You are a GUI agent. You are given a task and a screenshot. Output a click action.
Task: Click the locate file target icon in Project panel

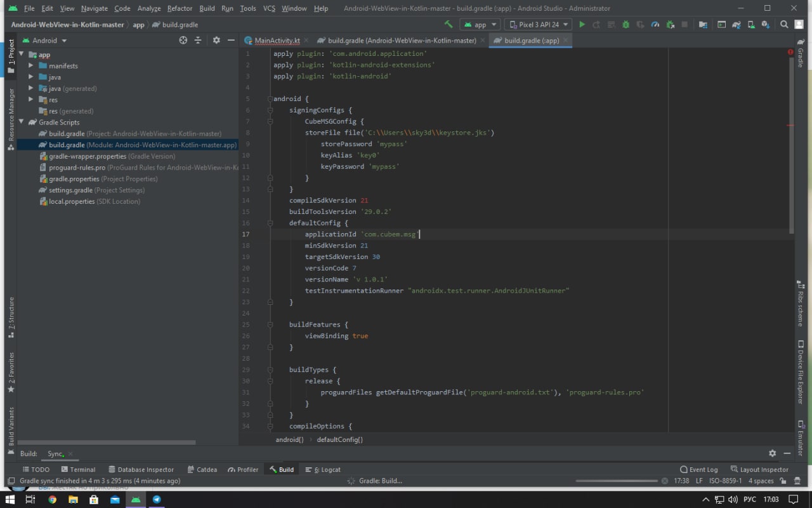183,40
